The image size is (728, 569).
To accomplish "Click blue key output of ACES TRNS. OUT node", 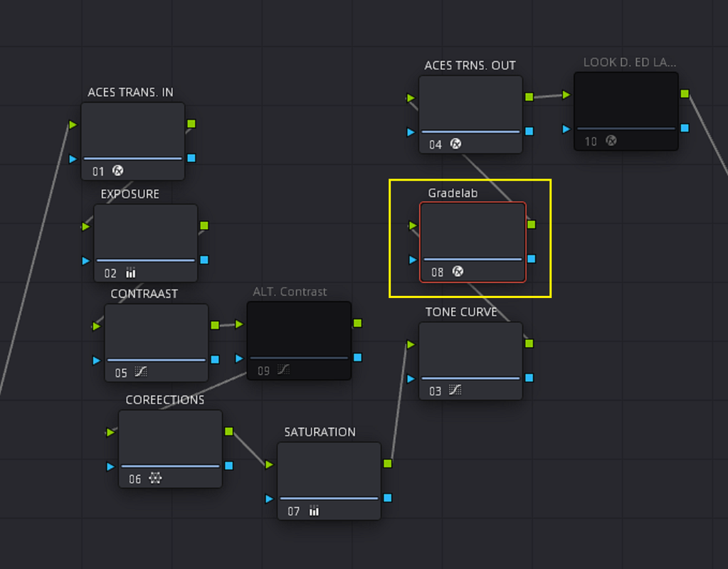I will [529, 132].
